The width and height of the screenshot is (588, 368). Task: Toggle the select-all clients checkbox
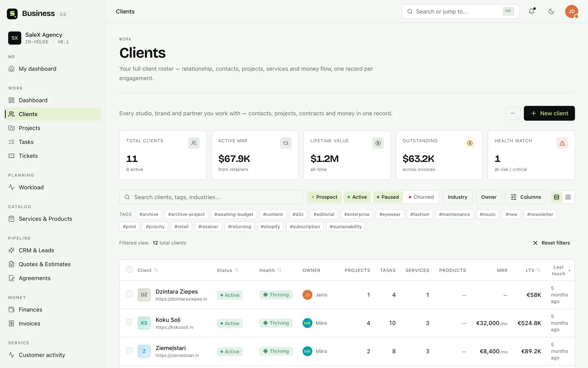(x=129, y=270)
